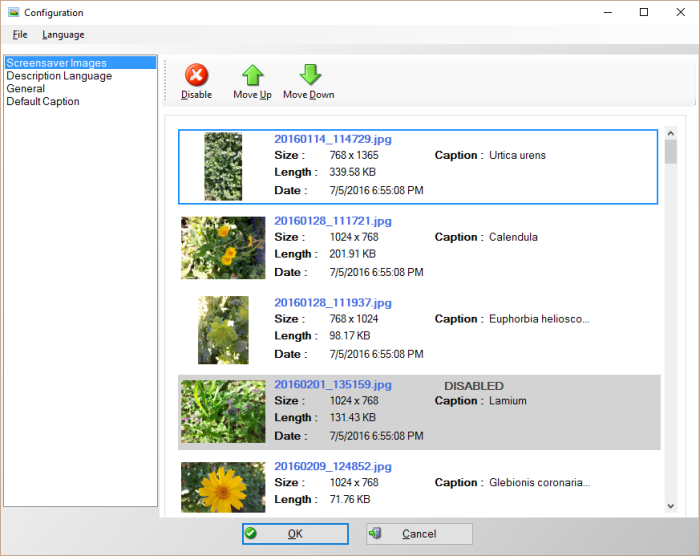The width and height of the screenshot is (700, 556).
Task: Click the image list scrollbar up arrow
Action: [670, 131]
